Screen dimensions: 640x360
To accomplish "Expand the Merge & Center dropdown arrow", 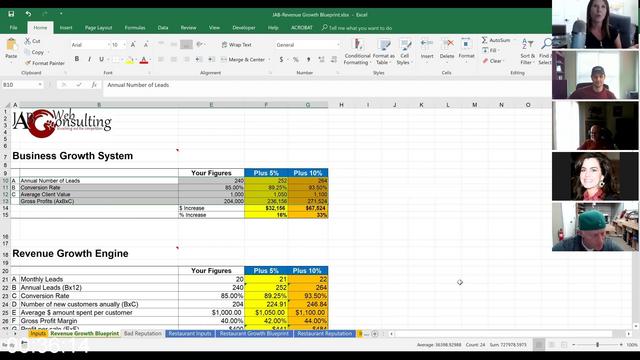I will coord(269,60).
